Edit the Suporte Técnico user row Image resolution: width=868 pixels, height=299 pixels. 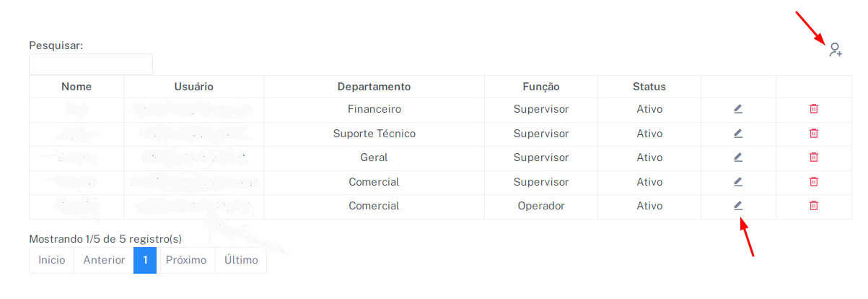click(738, 134)
